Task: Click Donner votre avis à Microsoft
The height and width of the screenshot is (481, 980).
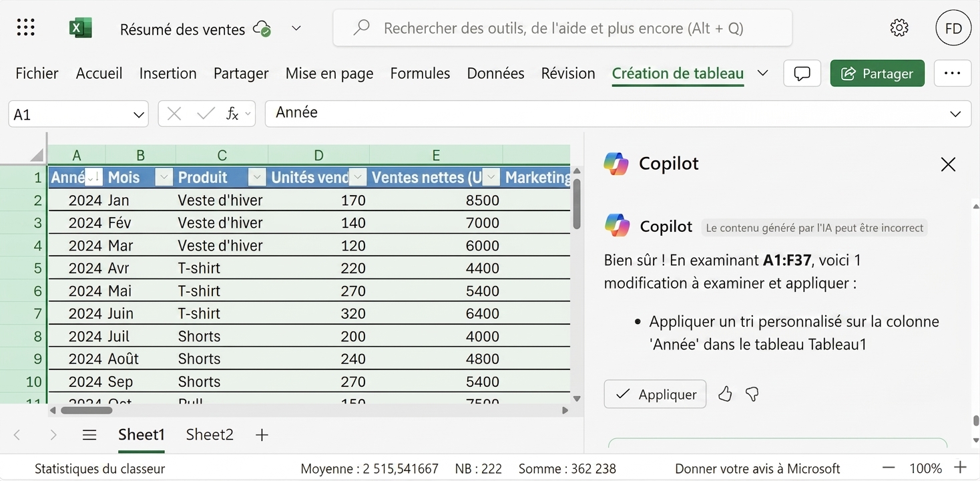Action: click(x=758, y=469)
